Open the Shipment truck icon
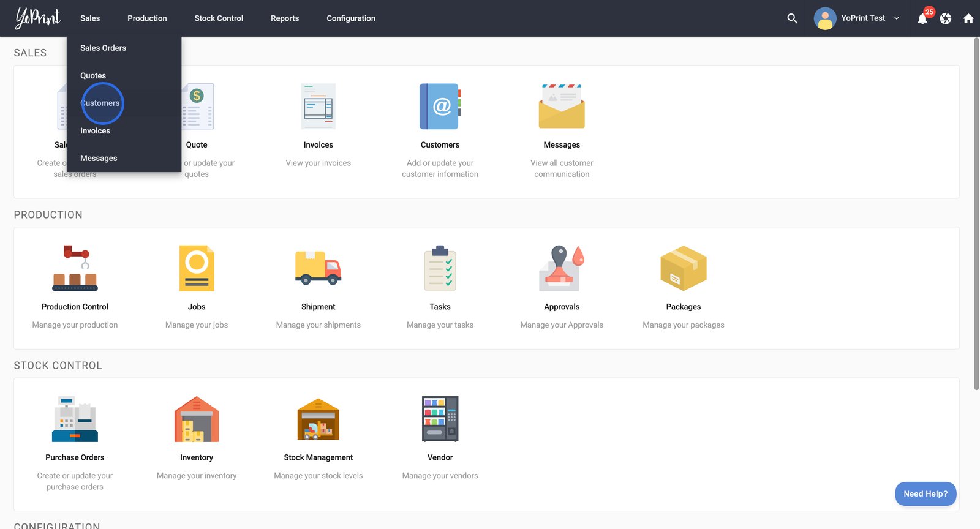This screenshot has width=980, height=529. pos(318,268)
